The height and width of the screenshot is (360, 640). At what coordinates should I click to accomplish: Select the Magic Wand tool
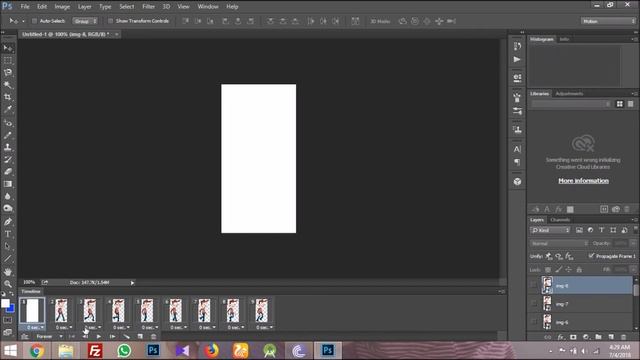8,85
